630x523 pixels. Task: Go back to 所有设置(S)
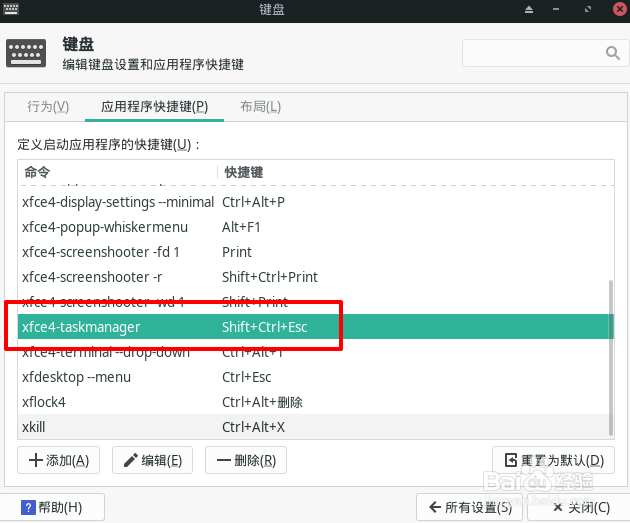[x=470, y=507]
